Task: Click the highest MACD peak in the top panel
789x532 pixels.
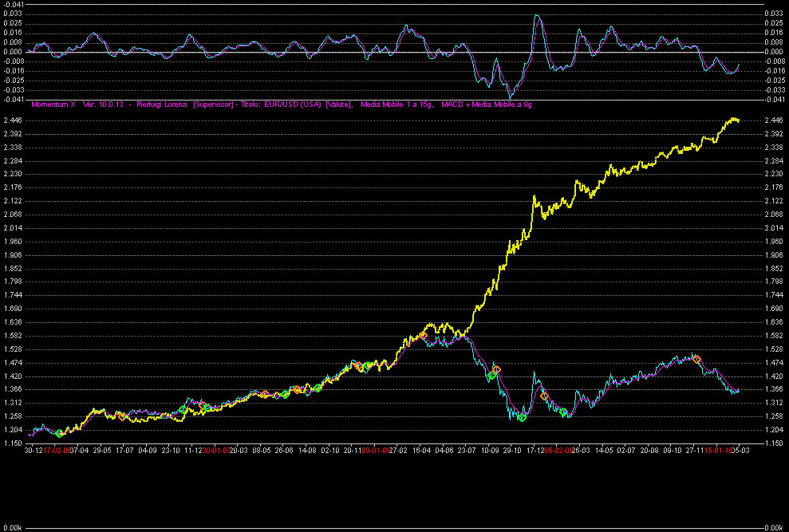Action: coord(537,15)
